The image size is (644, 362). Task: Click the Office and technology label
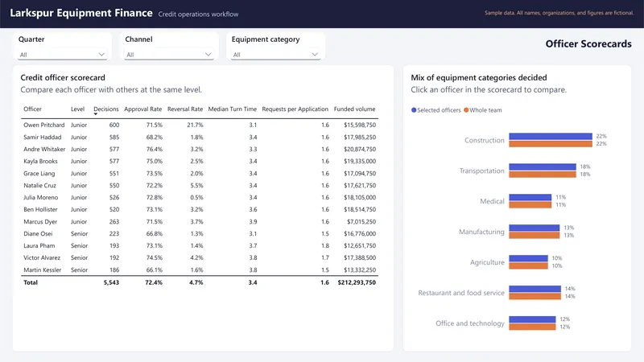(470, 323)
